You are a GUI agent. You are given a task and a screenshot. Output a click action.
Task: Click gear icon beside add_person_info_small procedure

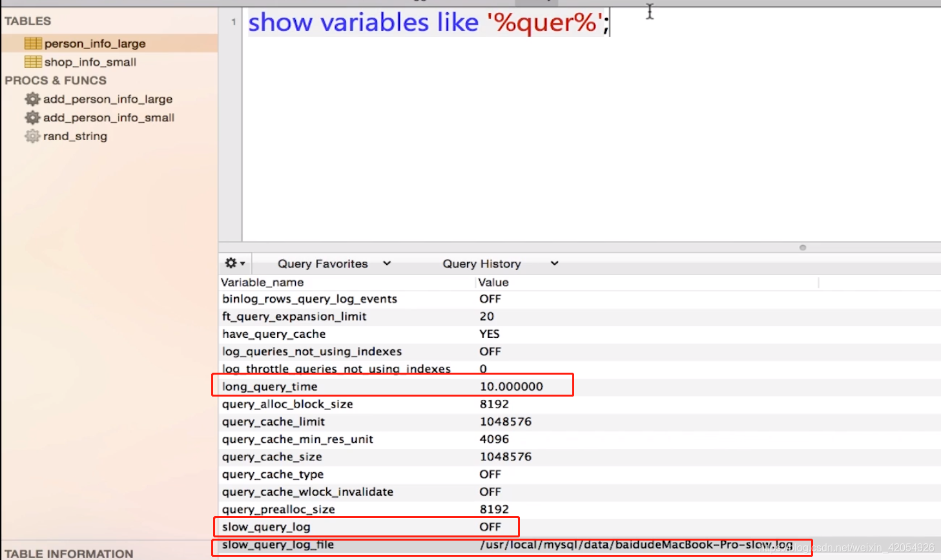coord(32,118)
